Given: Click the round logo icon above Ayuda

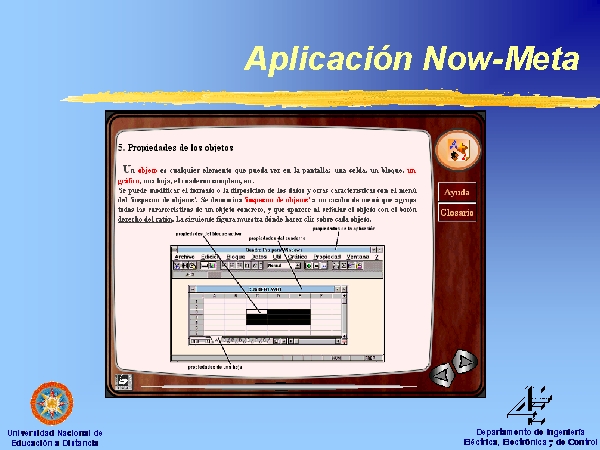Looking at the screenshot, I should tap(458, 150).
